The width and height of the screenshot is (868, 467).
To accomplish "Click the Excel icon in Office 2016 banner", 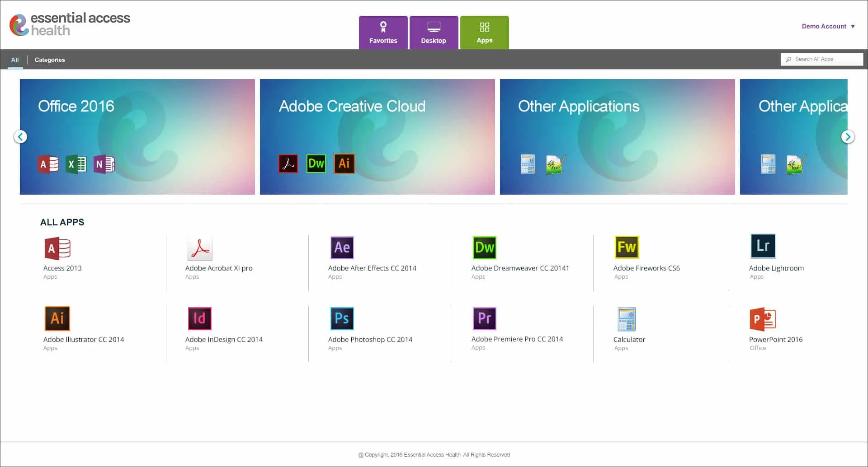I will pyautogui.click(x=76, y=164).
